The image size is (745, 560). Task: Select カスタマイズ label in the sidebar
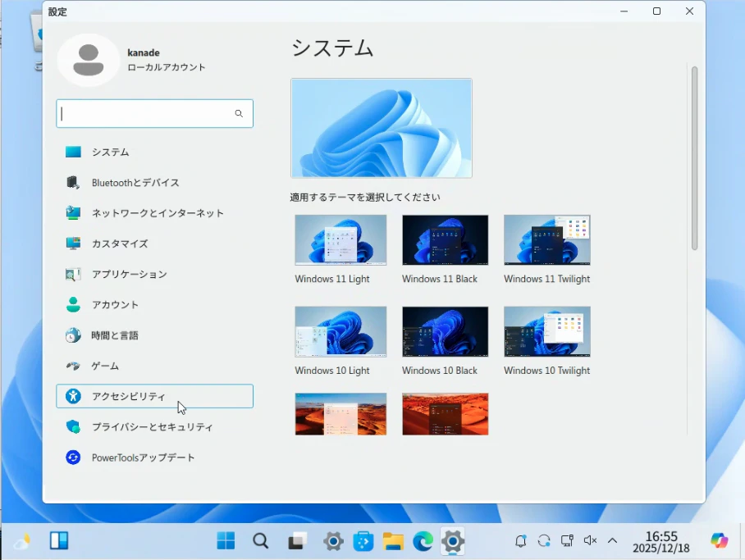tap(120, 244)
